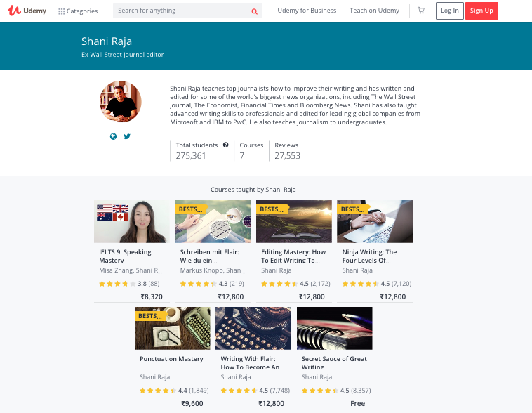Click the ₹8,320 price
Image resolution: width=532 pixels, height=413 pixels.
coord(152,296)
